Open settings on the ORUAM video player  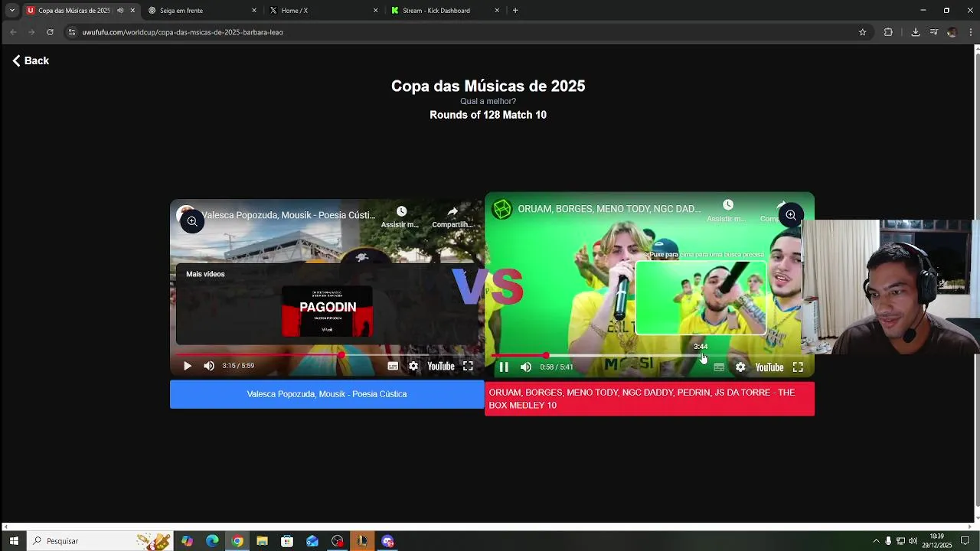point(740,367)
